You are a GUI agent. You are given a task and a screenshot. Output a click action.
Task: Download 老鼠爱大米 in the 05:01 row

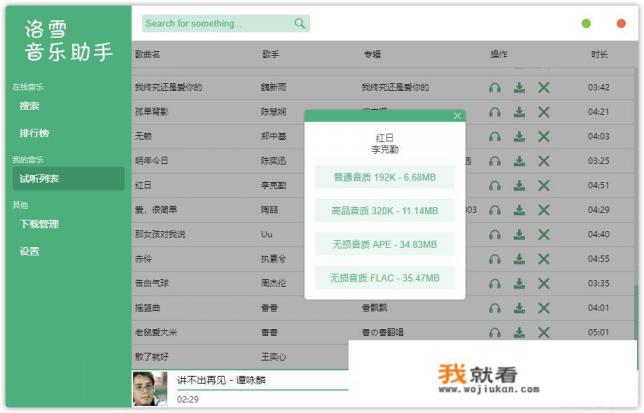pos(519,332)
